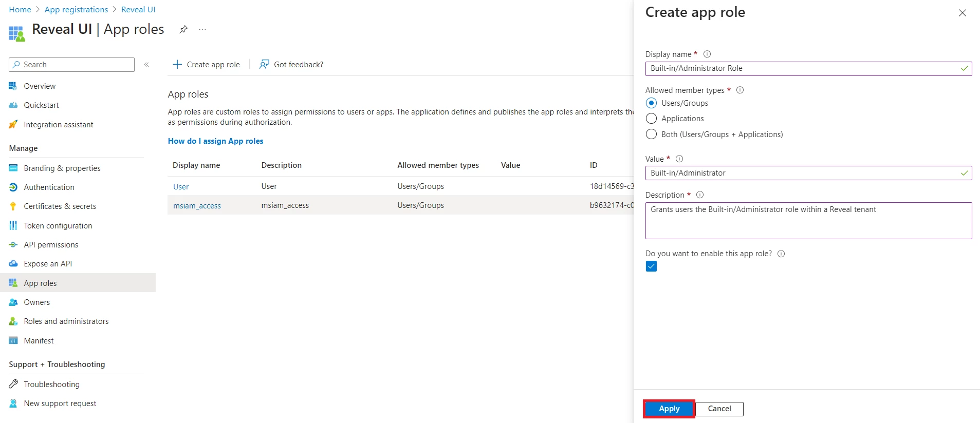Focus the sidebar Search field
The width and height of the screenshot is (980, 423).
[x=71, y=65]
